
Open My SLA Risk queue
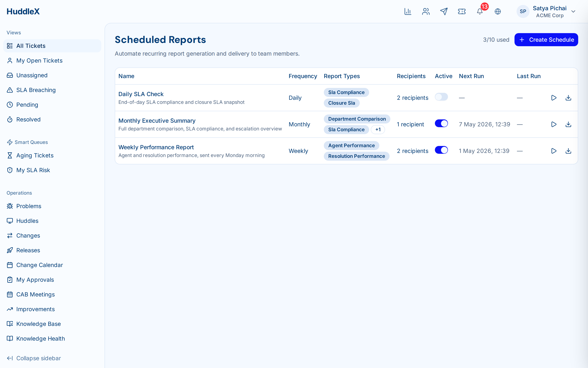point(52,170)
